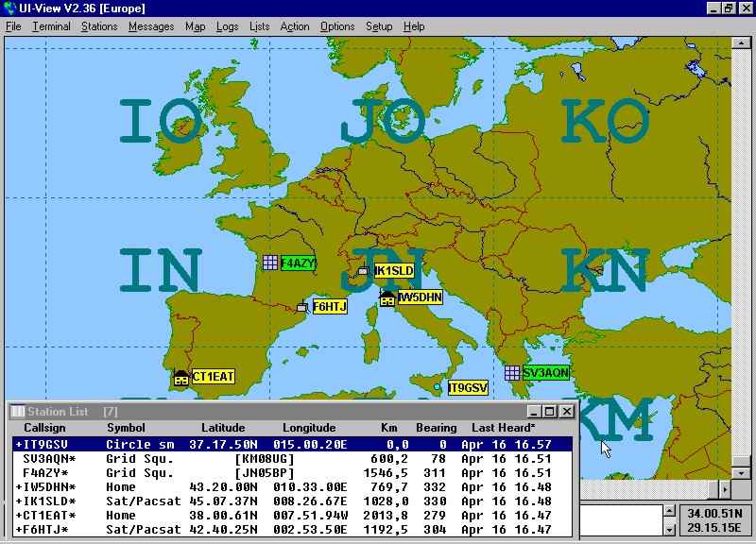The height and width of the screenshot is (544, 756).
Task: Select the +IK1SLD* row in Station List
Action: click(293, 501)
